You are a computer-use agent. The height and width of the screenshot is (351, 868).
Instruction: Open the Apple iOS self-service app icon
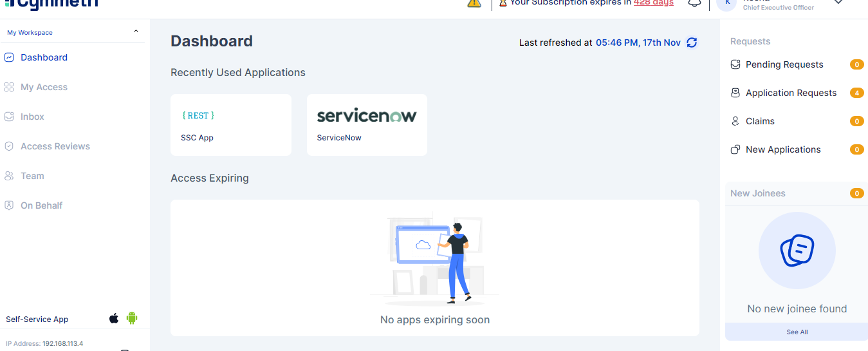(114, 318)
